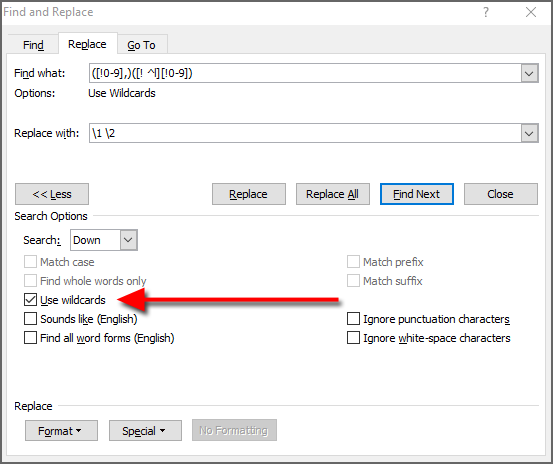Screen dimensions: 553x464
Task: Click inside the Find what text field
Action: pos(305,73)
